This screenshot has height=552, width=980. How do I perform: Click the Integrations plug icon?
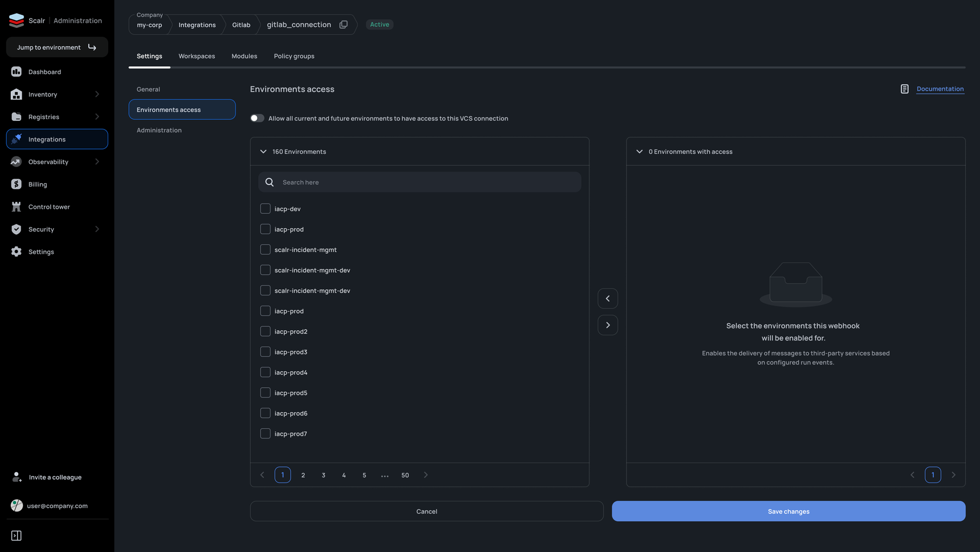pyautogui.click(x=17, y=139)
